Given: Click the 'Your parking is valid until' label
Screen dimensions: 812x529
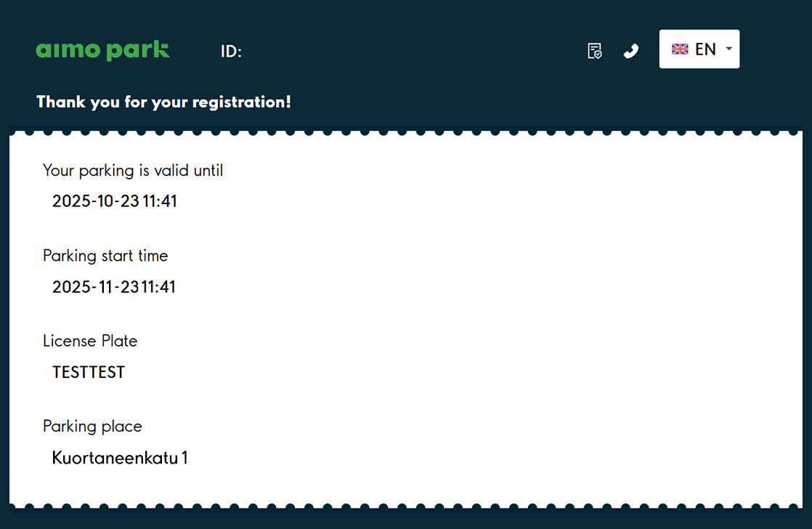Looking at the screenshot, I should 133,171.
